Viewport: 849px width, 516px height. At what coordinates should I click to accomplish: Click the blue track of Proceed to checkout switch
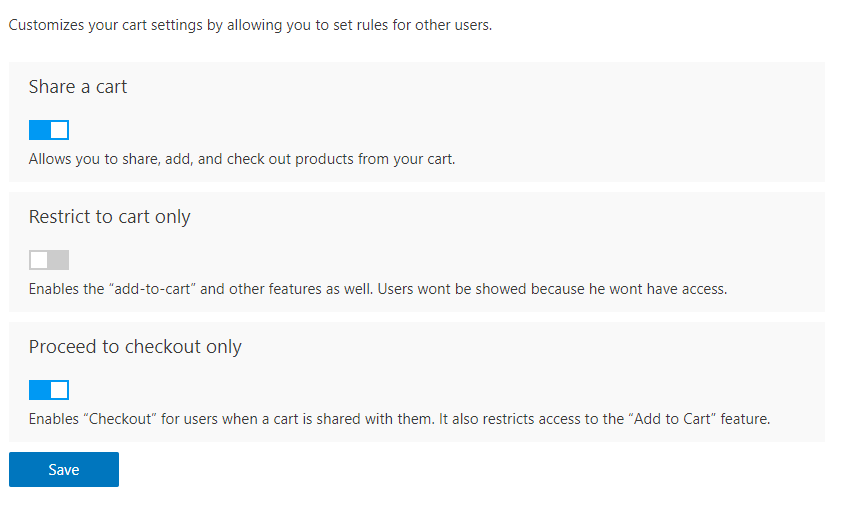(39, 390)
